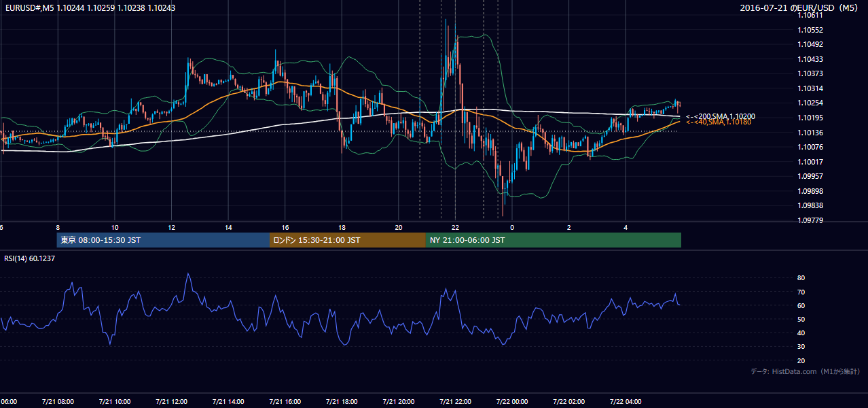This screenshot has width=868, height=408.
Task: Click the 7/22 00:00 bottom date label
Action: [512, 401]
